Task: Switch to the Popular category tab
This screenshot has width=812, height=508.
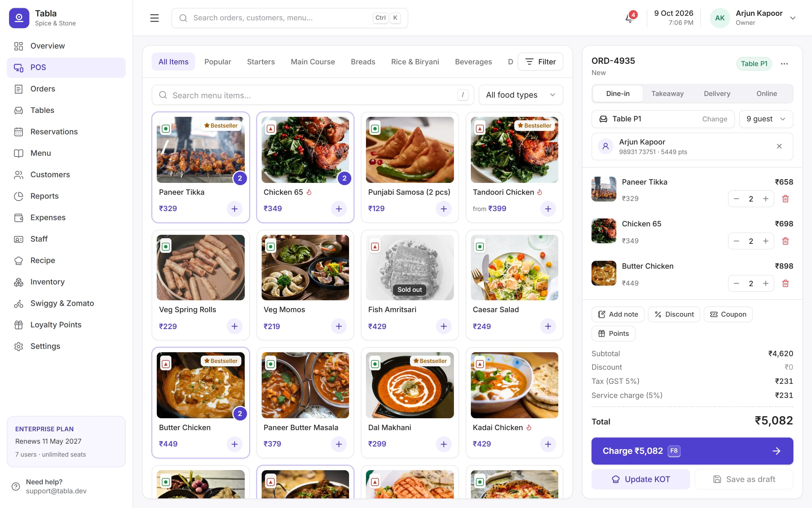Action: (x=218, y=62)
